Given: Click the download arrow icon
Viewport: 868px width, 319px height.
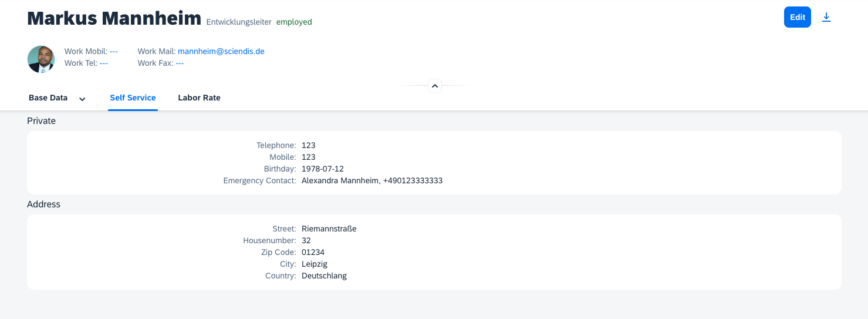Looking at the screenshot, I should tap(826, 17).
